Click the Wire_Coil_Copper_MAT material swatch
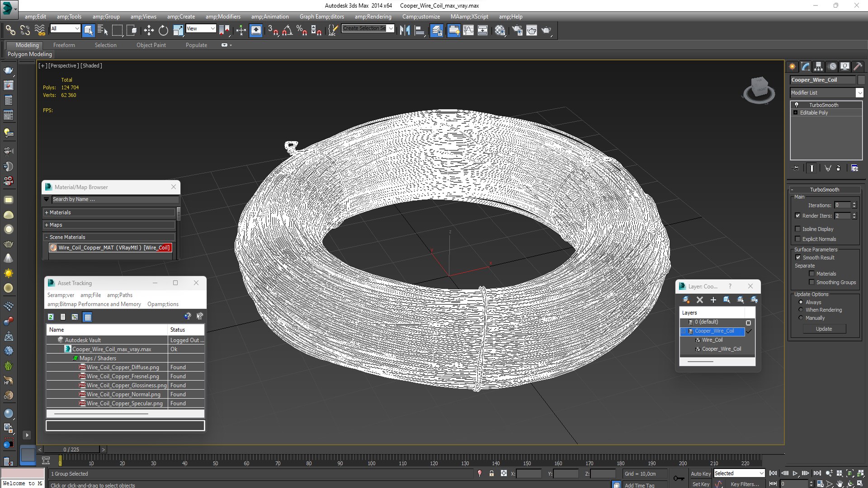Screen dimensions: 868x488 click(x=53, y=248)
